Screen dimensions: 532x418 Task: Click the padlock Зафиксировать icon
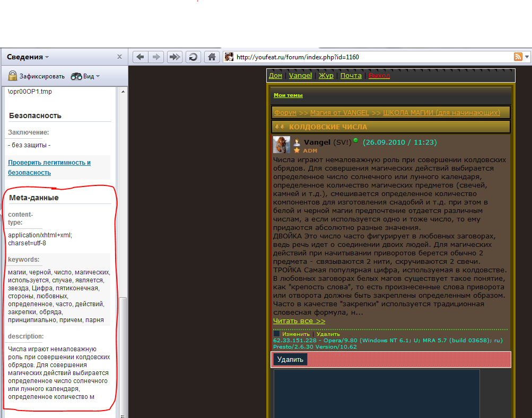pos(13,76)
